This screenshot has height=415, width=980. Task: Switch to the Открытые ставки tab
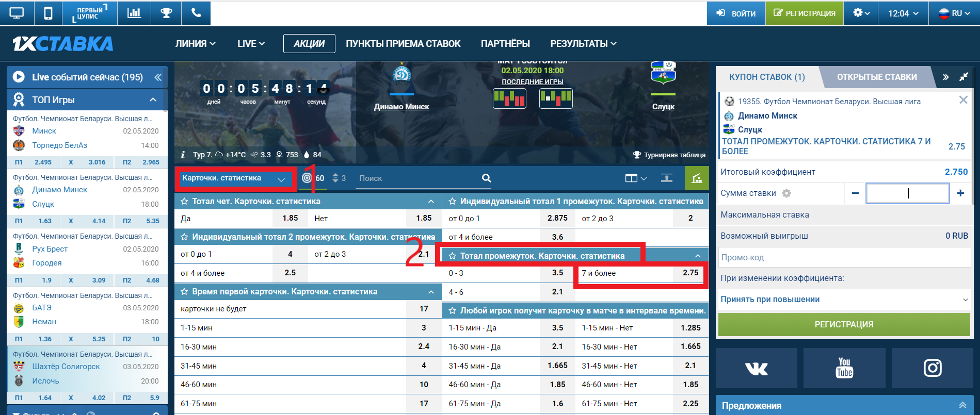tap(877, 77)
